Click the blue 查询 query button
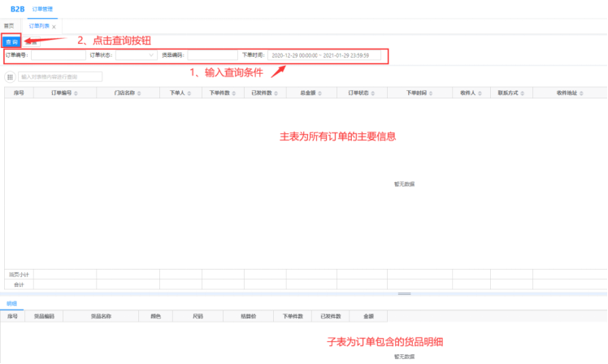The image size is (608, 364). [11, 41]
